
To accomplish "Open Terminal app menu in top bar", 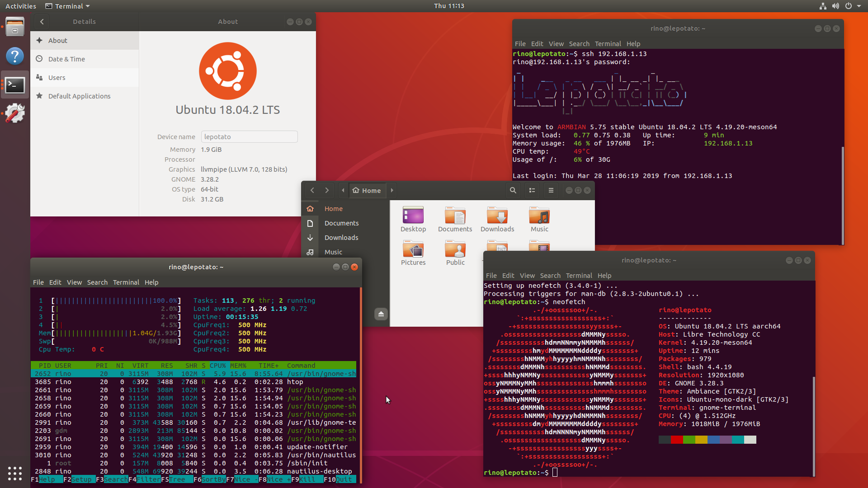I will [68, 6].
